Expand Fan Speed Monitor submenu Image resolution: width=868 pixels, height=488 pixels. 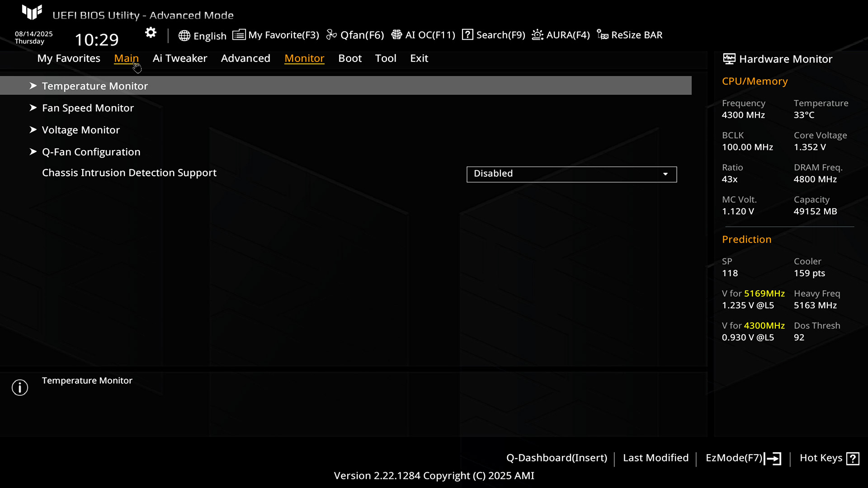[88, 108]
